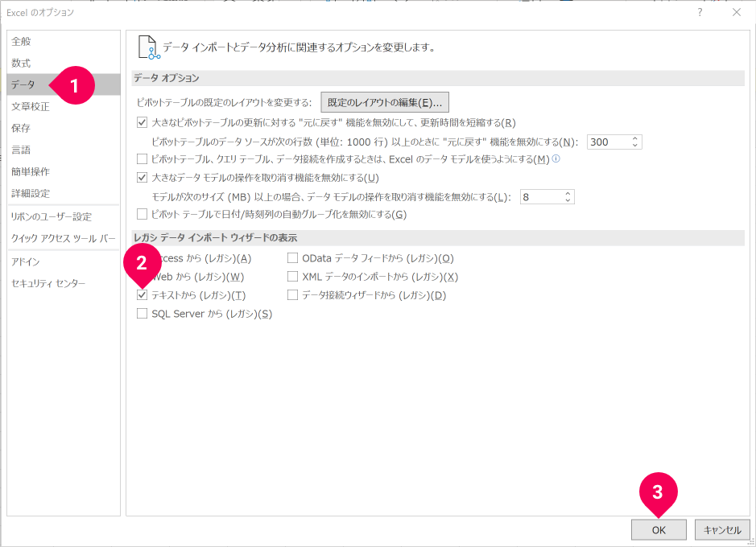Enable XML データのインポートから (レガシ) checkbox

click(x=292, y=277)
